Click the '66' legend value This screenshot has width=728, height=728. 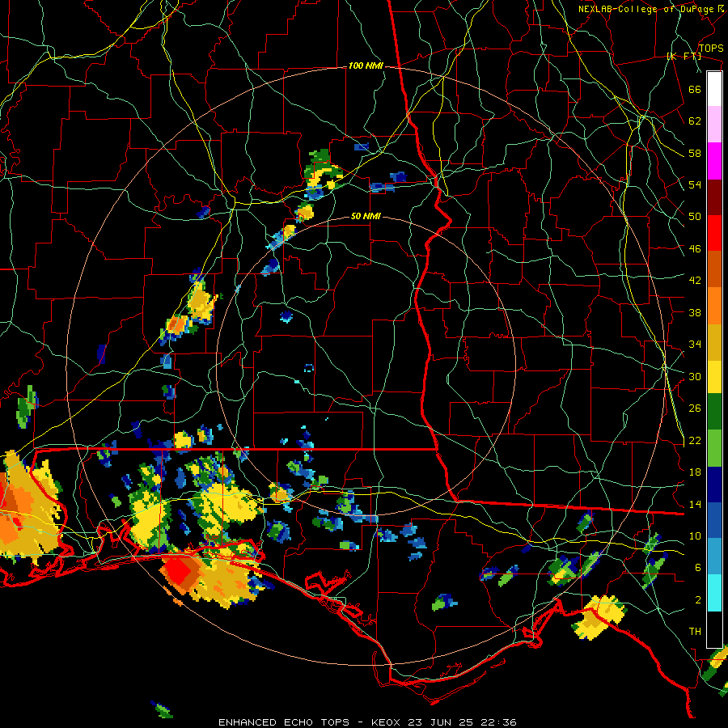pos(695,89)
